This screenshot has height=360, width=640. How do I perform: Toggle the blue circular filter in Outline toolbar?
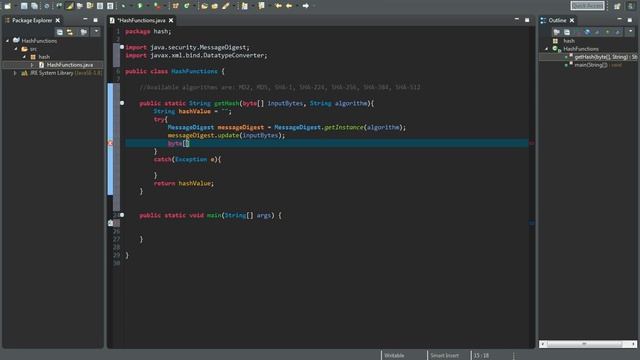click(x=587, y=32)
